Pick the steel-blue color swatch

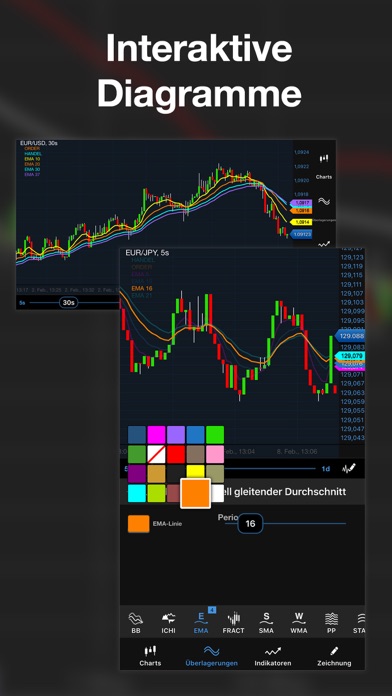click(137, 435)
